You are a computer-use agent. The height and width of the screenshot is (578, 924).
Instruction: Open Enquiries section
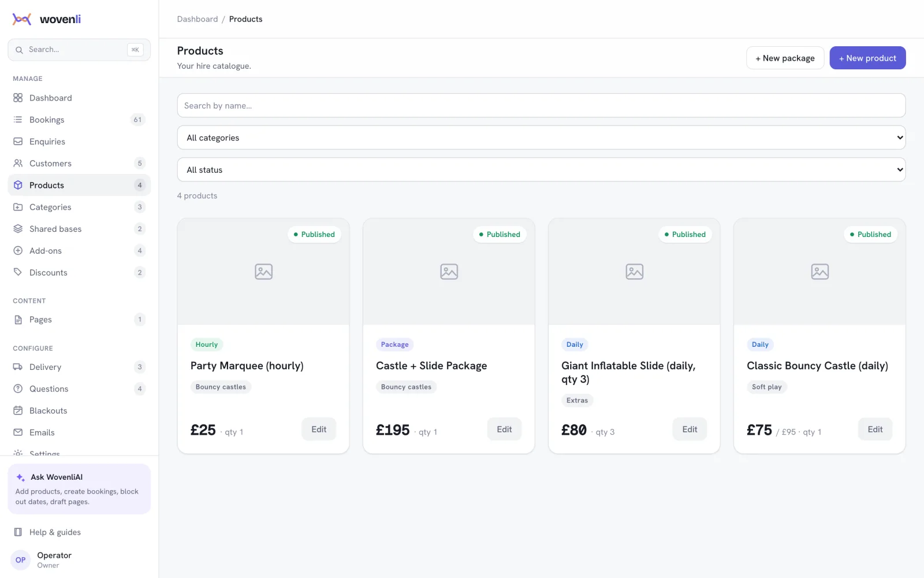tap(79, 142)
